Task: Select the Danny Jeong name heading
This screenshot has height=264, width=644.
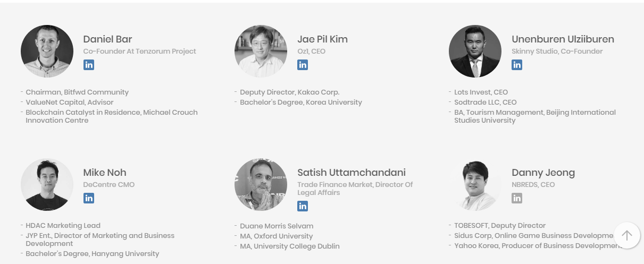Action: pyautogui.click(x=543, y=173)
